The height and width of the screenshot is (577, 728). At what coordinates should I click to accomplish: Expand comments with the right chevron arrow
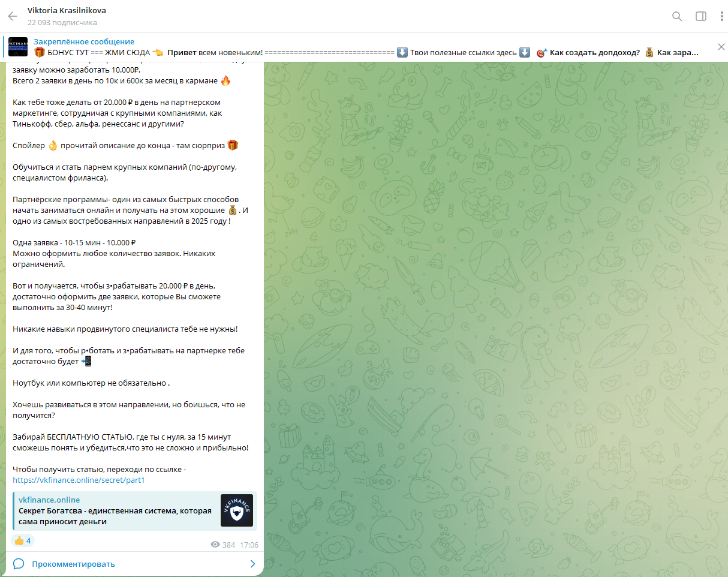point(252,564)
